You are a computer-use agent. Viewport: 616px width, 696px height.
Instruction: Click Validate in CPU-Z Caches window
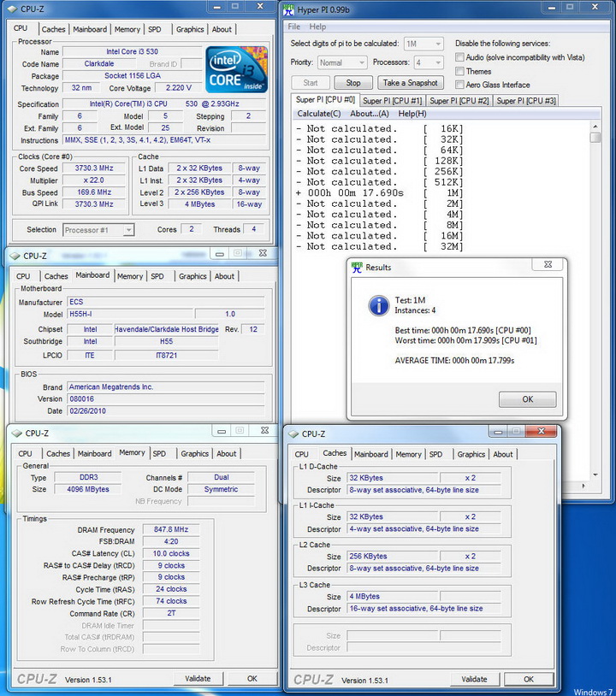tap(474, 679)
